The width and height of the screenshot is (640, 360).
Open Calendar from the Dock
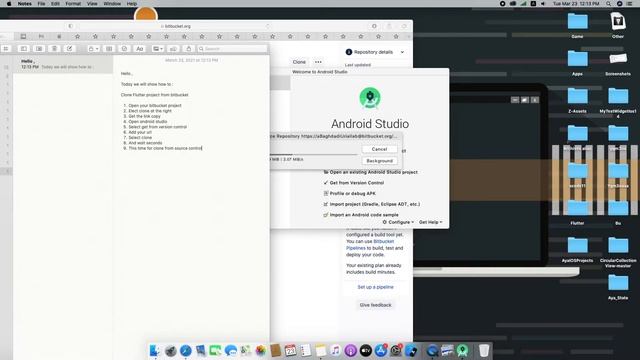(291, 350)
